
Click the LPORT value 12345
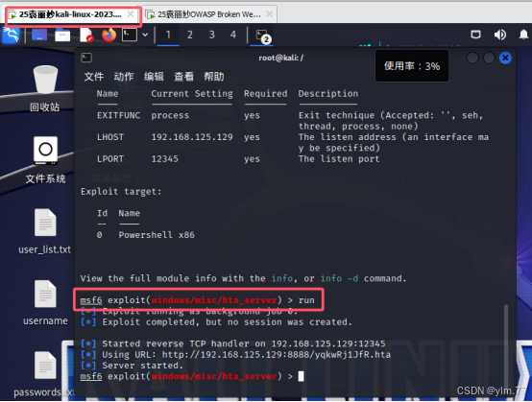[x=164, y=159]
